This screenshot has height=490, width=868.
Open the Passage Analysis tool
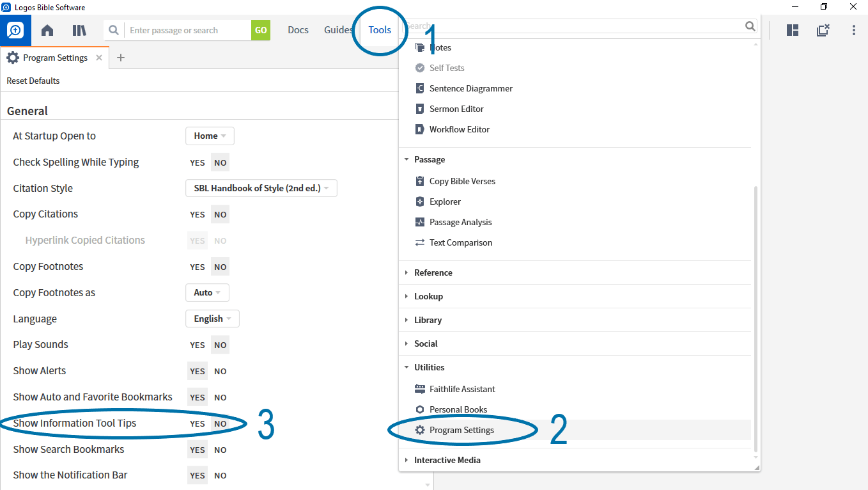coord(460,222)
